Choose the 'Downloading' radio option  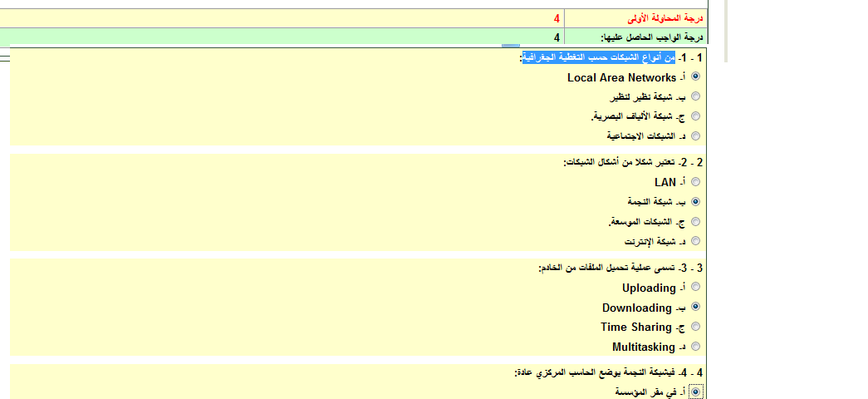695,307
